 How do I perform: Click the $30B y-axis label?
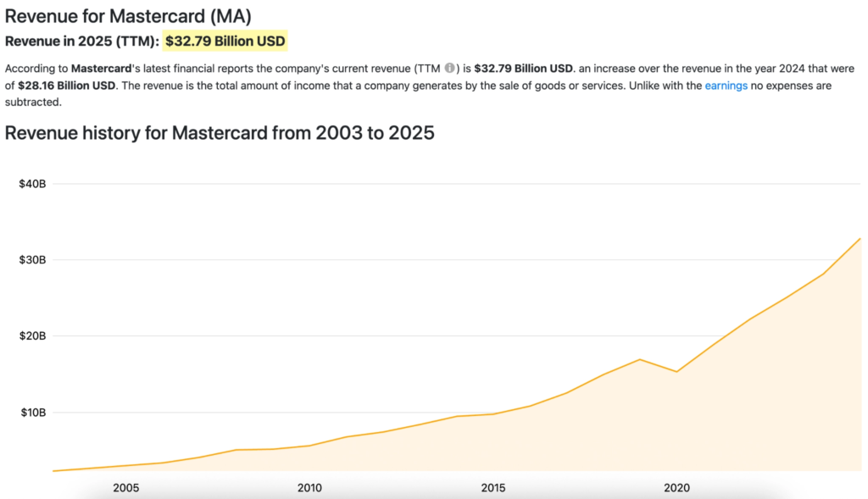tap(32, 260)
